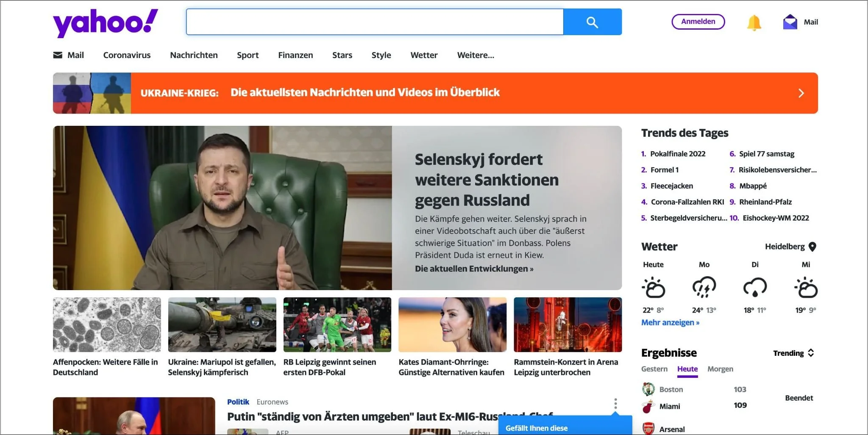This screenshot has height=435, width=868.
Task: Expand the Weitere... menu
Action: [476, 55]
